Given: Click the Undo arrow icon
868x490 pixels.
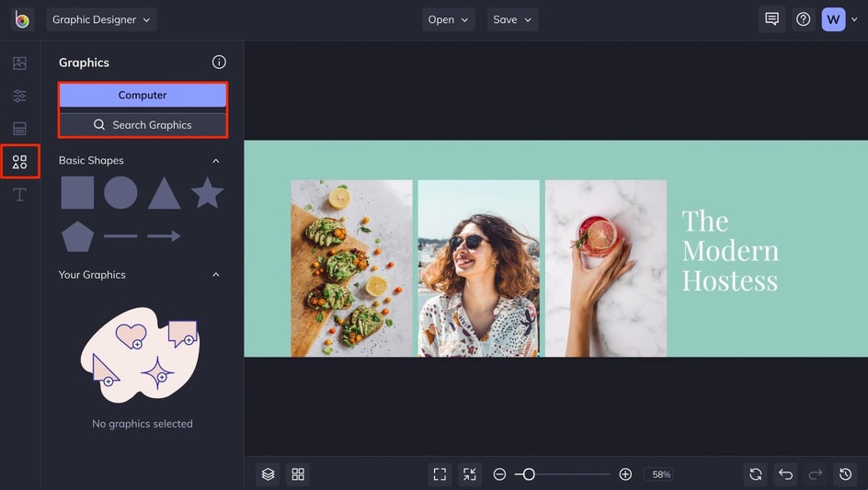Looking at the screenshot, I should pos(785,474).
